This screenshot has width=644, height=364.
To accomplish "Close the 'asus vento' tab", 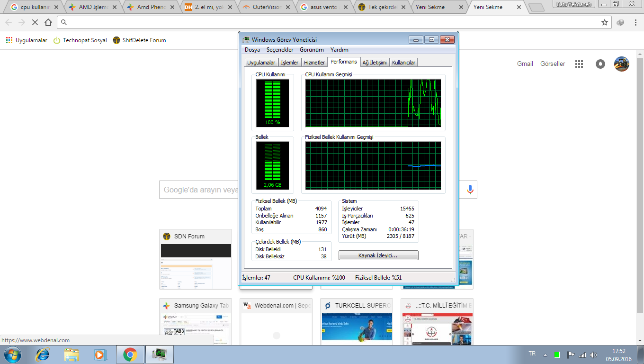I will pyautogui.click(x=346, y=7).
